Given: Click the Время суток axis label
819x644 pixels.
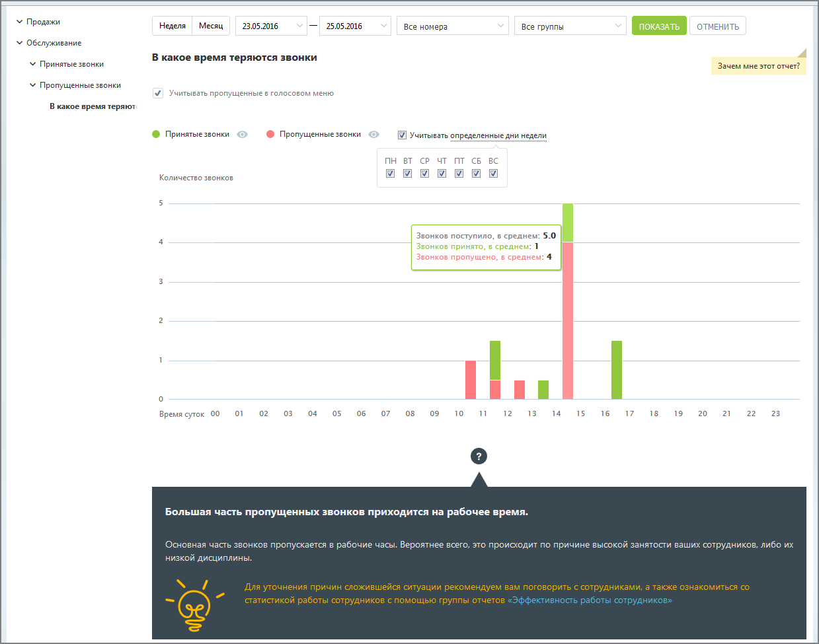Looking at the screenshot, I should click(x=182, y=414).
